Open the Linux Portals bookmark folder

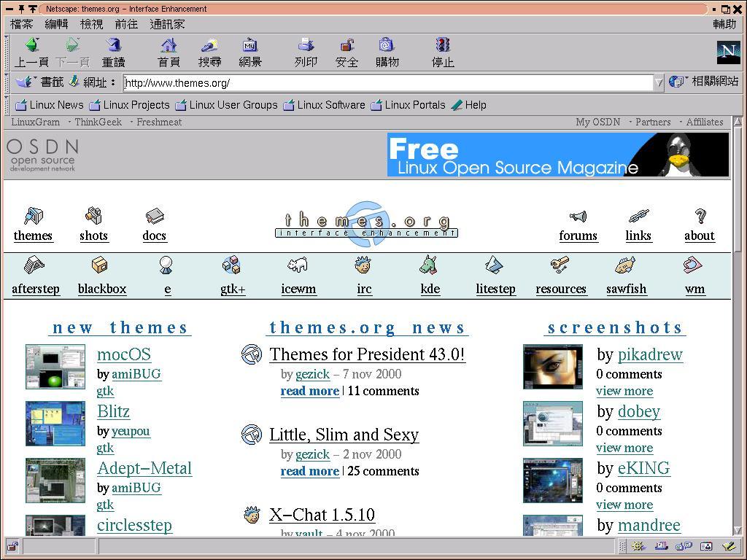click(408, 105)
